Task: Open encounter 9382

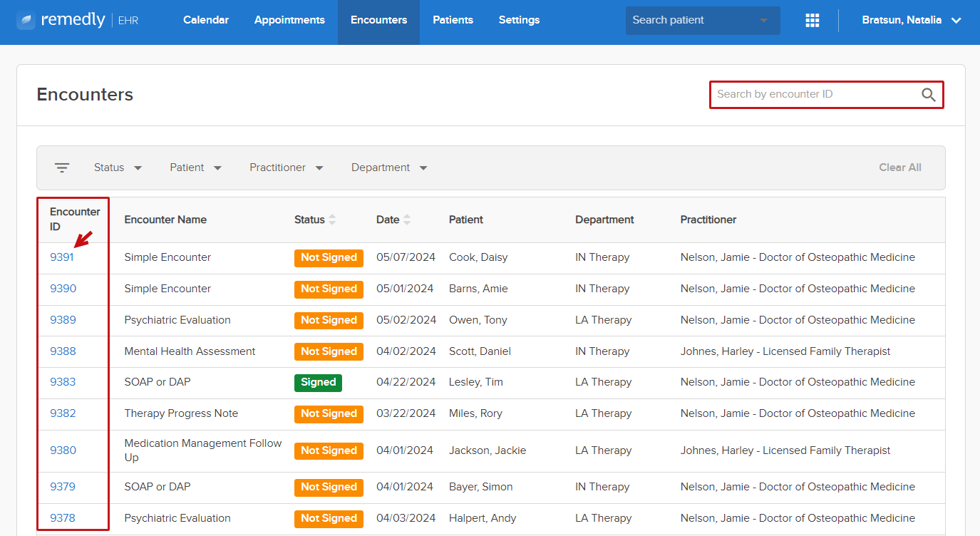Action: [x=63, y=413]
